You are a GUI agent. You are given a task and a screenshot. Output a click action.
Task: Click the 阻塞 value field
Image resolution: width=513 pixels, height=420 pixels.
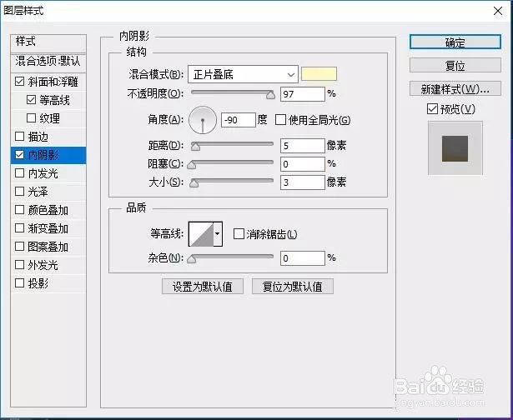(x=303, y=164)
